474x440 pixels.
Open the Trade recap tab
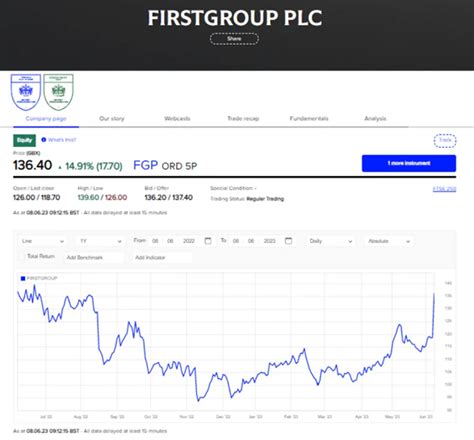(243, 119)
